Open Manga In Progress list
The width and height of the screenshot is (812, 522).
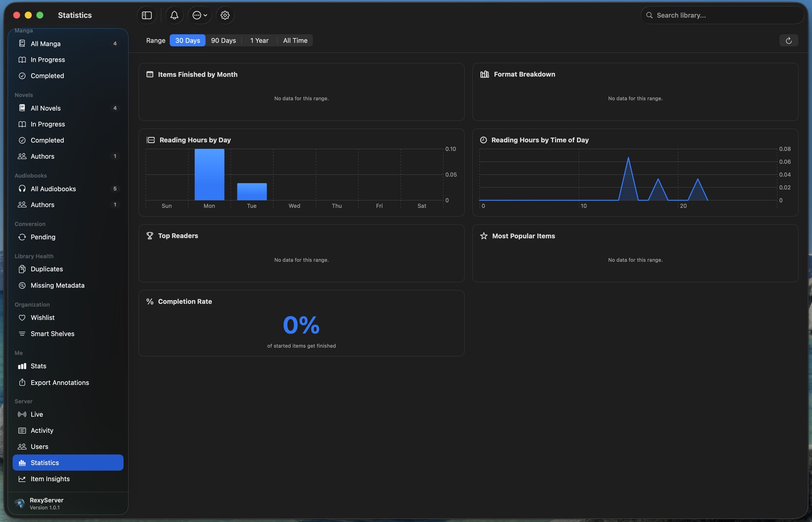click(x=68, y=60)
